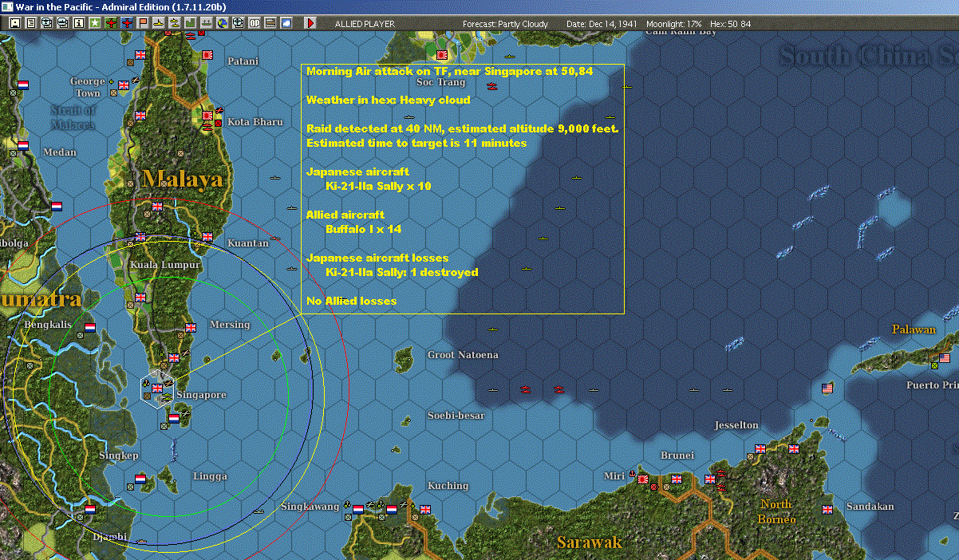Image resolution: width=959 pixels, height=560 pixels.
Task: Click the British flag at Mersing
Action: (x=190, y=327)
